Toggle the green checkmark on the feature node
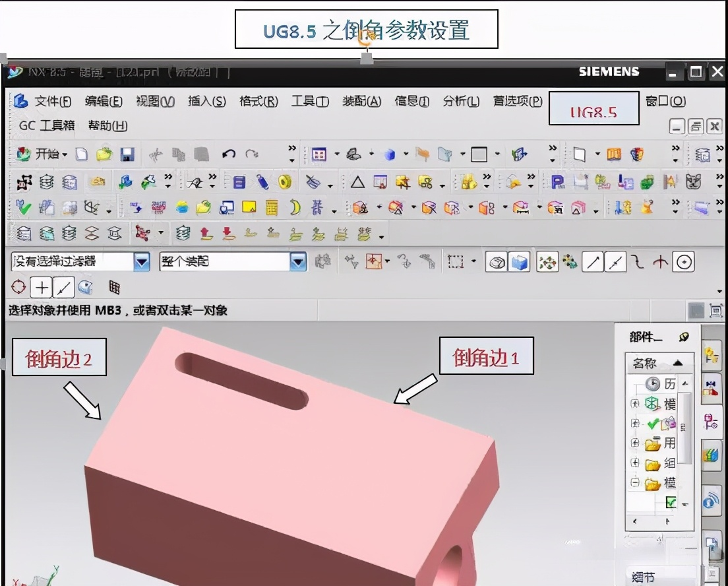Viewport: 728px width, 586px height. tap(652, 424)
